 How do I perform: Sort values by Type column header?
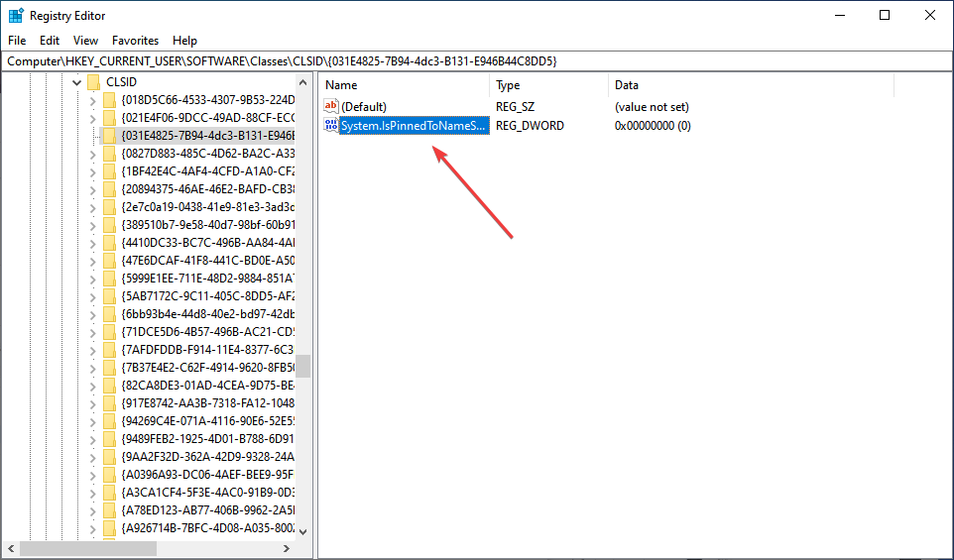[x=548, y=85]
